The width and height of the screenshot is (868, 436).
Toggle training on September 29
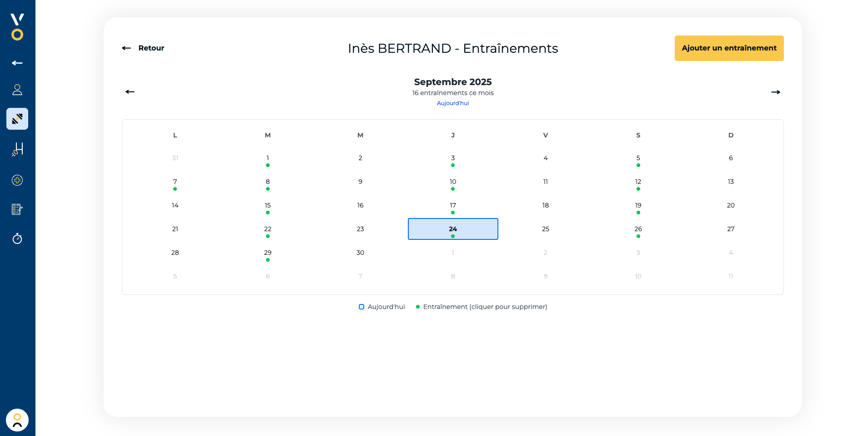[x=268, y=255]
